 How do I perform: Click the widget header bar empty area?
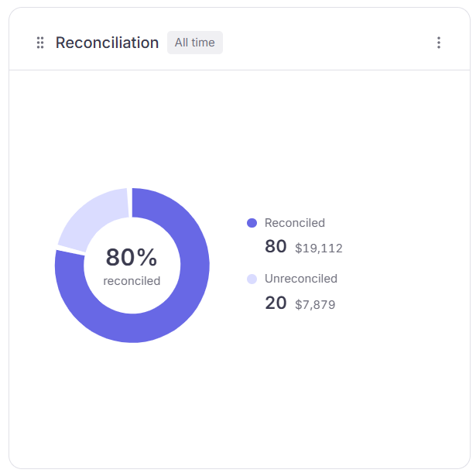tap(328, 43)
